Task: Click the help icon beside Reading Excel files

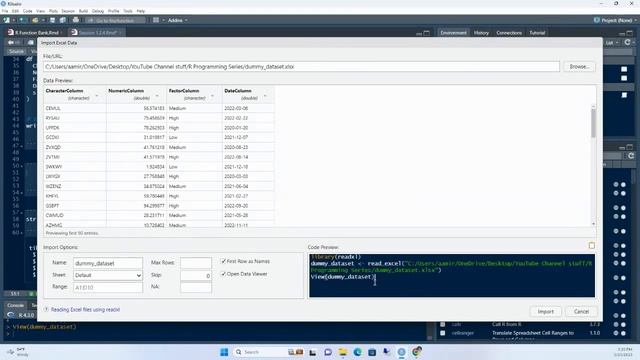Action: tap(46, 309)
